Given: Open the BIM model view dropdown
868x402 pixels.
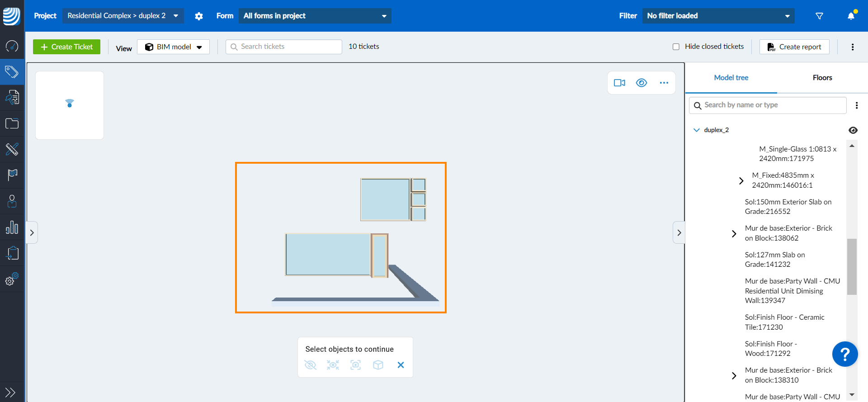Looking at the screenshot, I should [173, 47].
